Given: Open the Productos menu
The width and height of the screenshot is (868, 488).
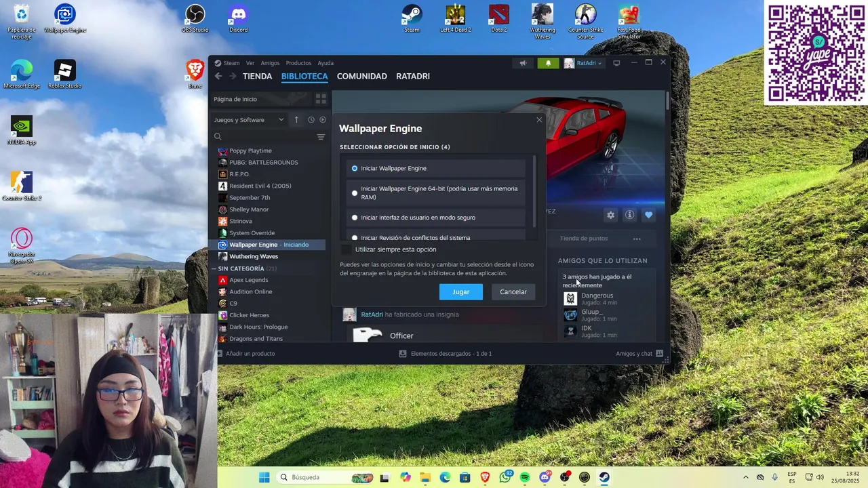Looking at the screenshot, I should (x=298, y=63).
